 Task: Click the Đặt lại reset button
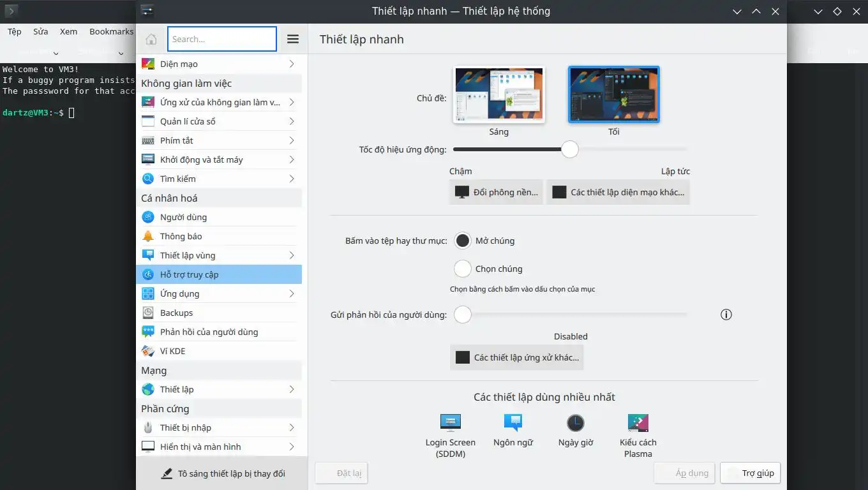click(341, 473)
